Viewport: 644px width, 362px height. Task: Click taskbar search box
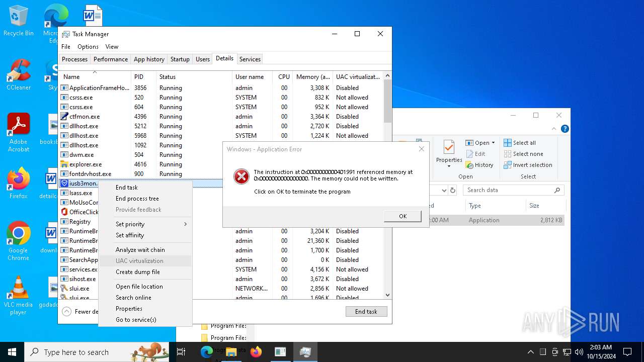97,352
